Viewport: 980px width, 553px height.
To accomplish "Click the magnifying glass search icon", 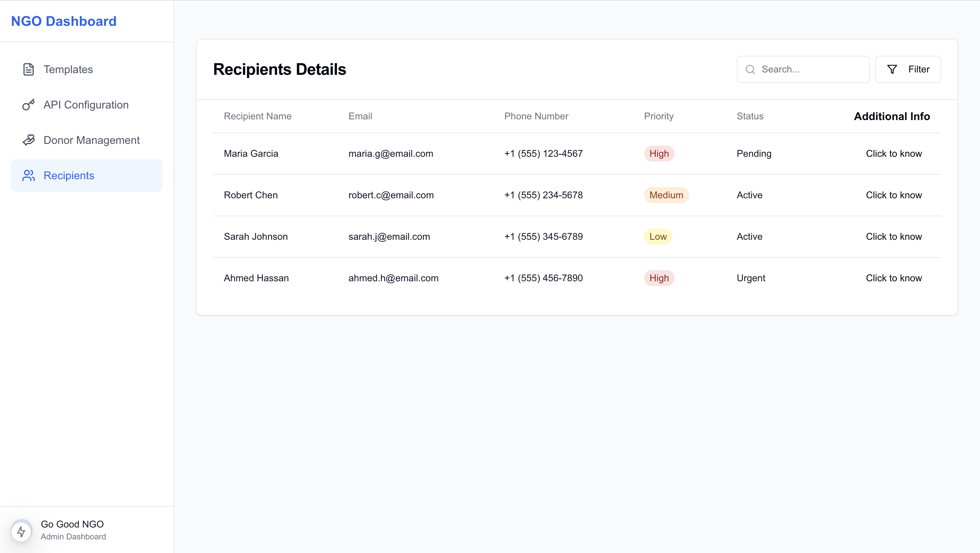I will tap(750, 69).
